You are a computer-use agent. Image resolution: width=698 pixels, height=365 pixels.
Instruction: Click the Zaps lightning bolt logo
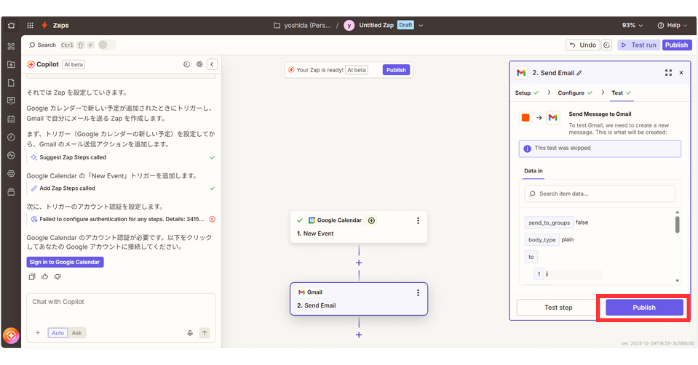click(x=45, y=25)
